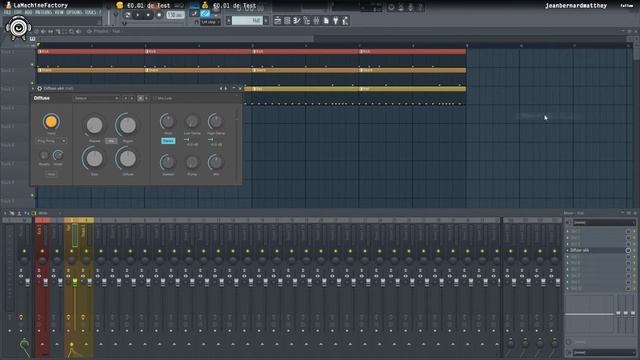Open the ADD menu

tap(28, 13)
